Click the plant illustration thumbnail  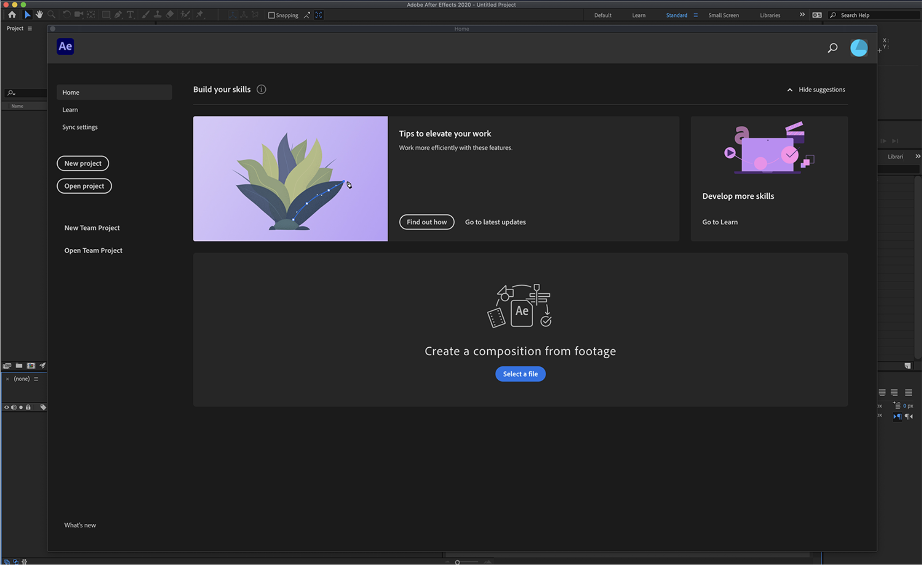coord(290,179)
